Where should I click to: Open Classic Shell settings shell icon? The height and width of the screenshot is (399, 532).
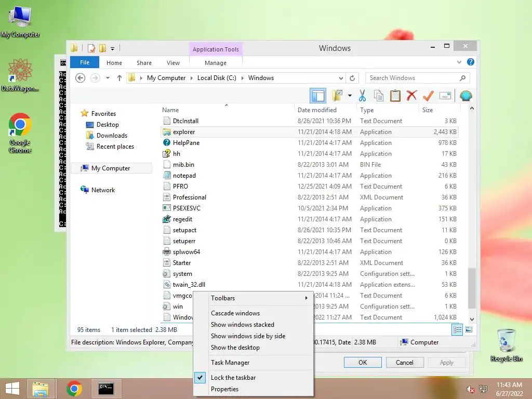tap(466, 96)
